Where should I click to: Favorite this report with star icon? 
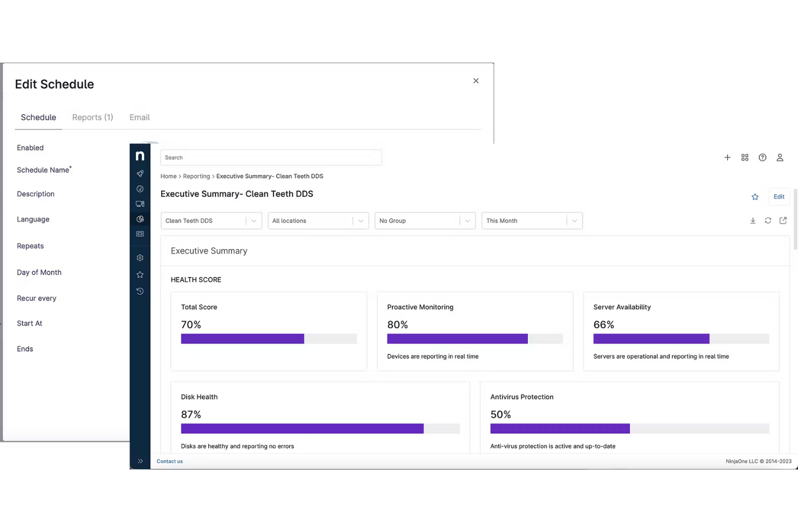click(x=755, y=197)
